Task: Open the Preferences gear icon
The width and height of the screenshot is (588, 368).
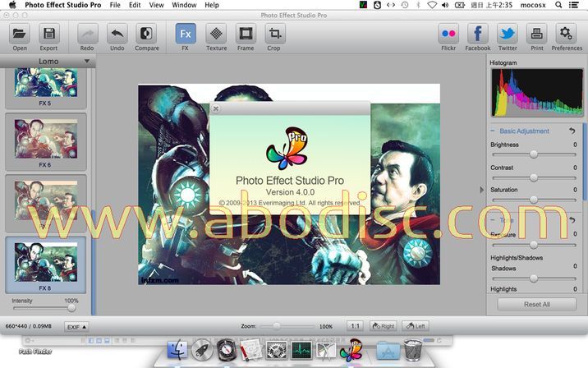Action: tap(566, 34)
